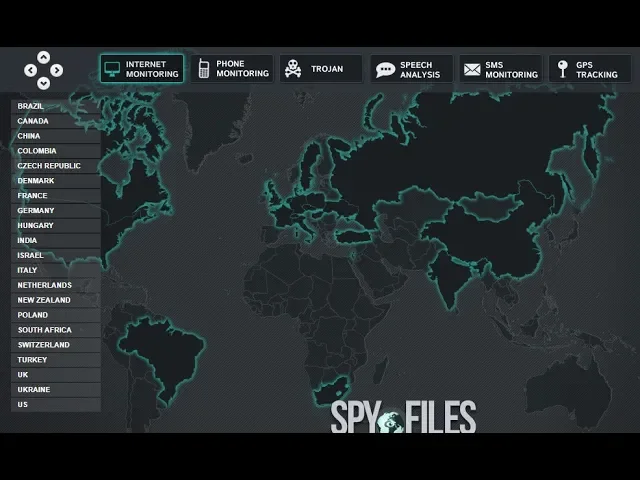640x480 pixels.
Task: Choose Ukraine from the country list
Action: tap(56, 390)
